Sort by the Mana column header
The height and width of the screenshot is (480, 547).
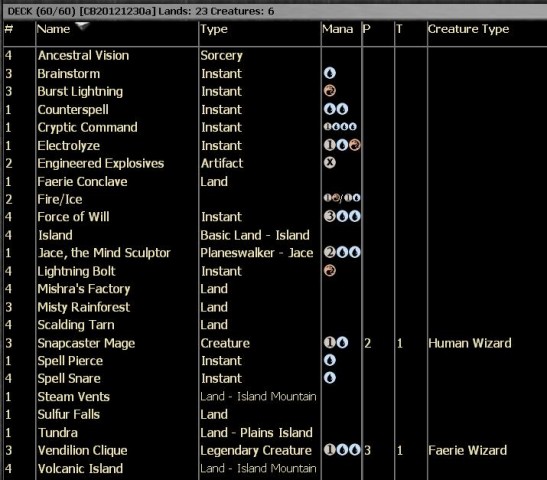[x=337, y=29]
